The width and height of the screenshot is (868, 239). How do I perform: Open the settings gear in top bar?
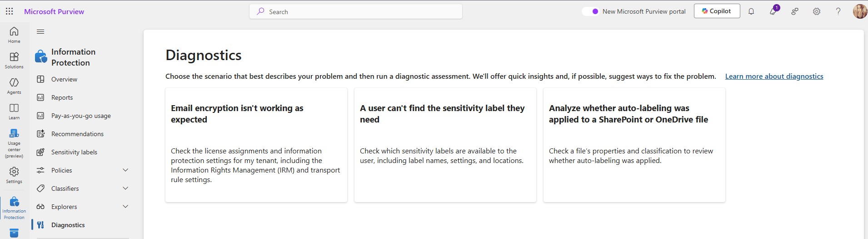click(817, 11)
